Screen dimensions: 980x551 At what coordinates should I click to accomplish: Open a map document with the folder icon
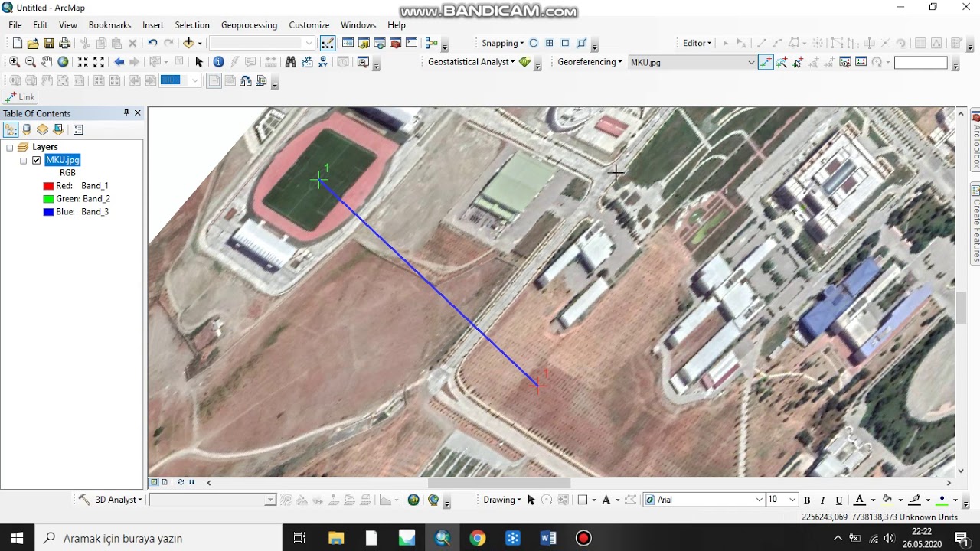(x=33, y=44)
